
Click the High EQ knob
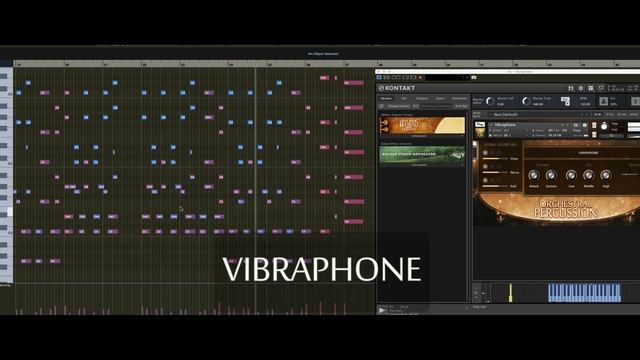[606, 176]
